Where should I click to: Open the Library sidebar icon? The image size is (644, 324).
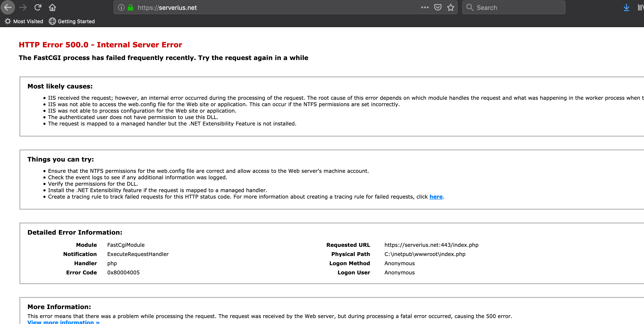click(641, 8)
